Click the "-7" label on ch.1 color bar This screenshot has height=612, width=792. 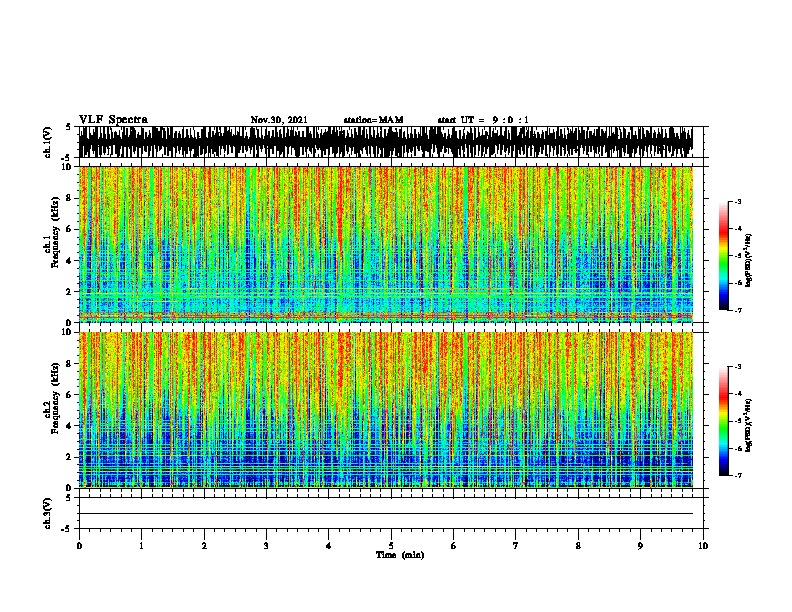click(x=738, y=310)
